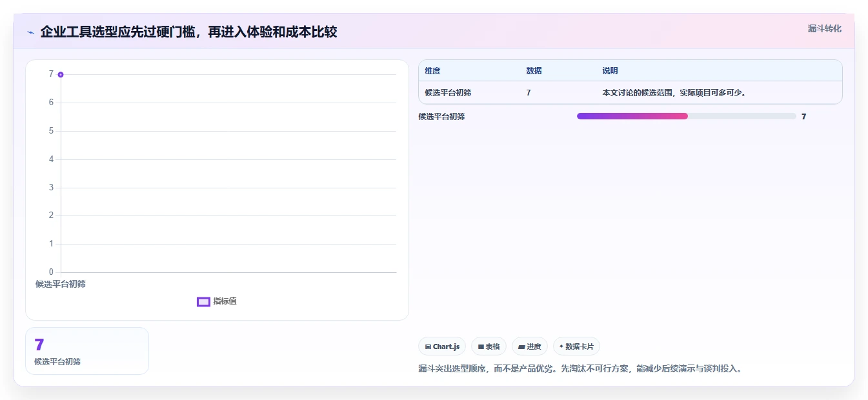
Task: Select the 候选平台初筛 table cell
Action: click(x=448, y=93)
